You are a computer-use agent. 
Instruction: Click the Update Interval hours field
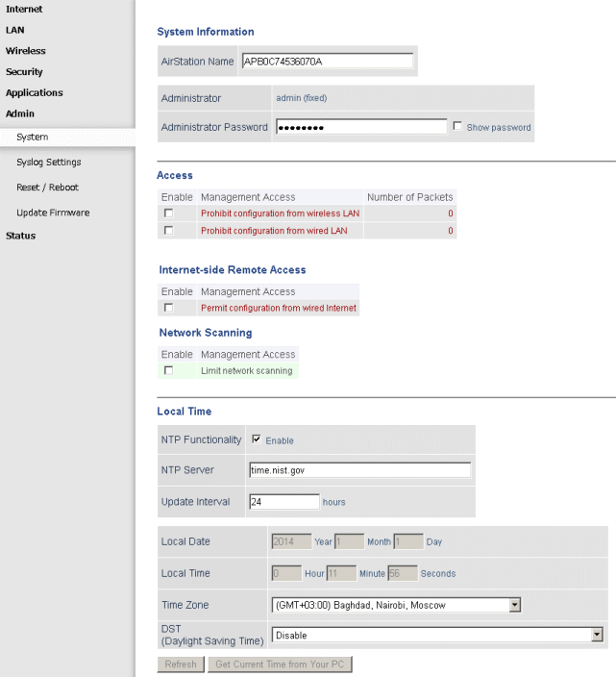click(284, 502)
